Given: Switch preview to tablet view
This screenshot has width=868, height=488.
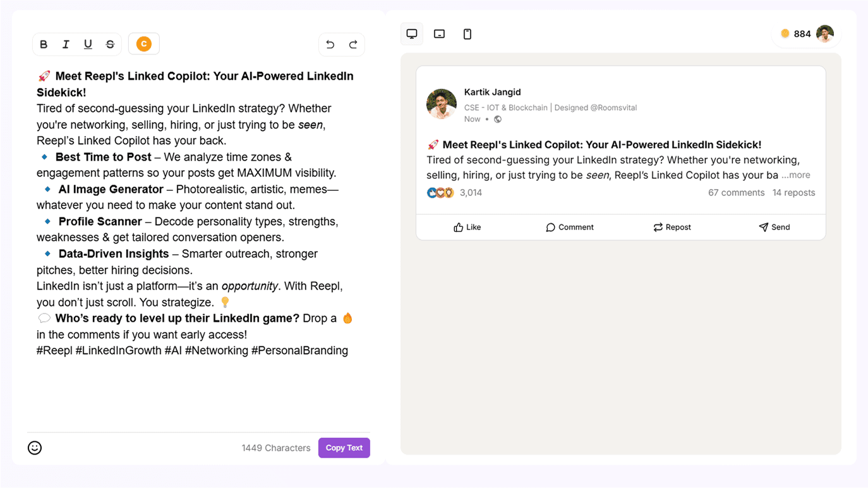Looking at the screenshot, I should coord(440,34).
